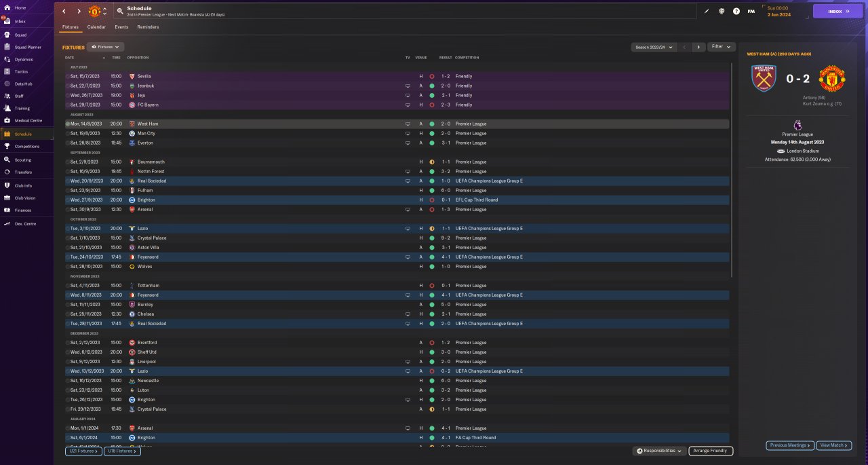Image resolution: width=868 pixels, height=465 pixels.
Task: Click Opposition column header
Action: click(138, 58)
